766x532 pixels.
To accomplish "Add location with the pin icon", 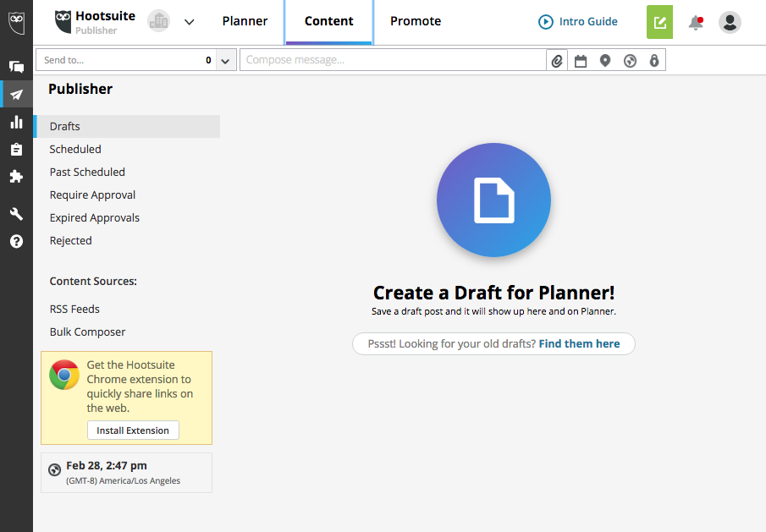I will point(605,61).
